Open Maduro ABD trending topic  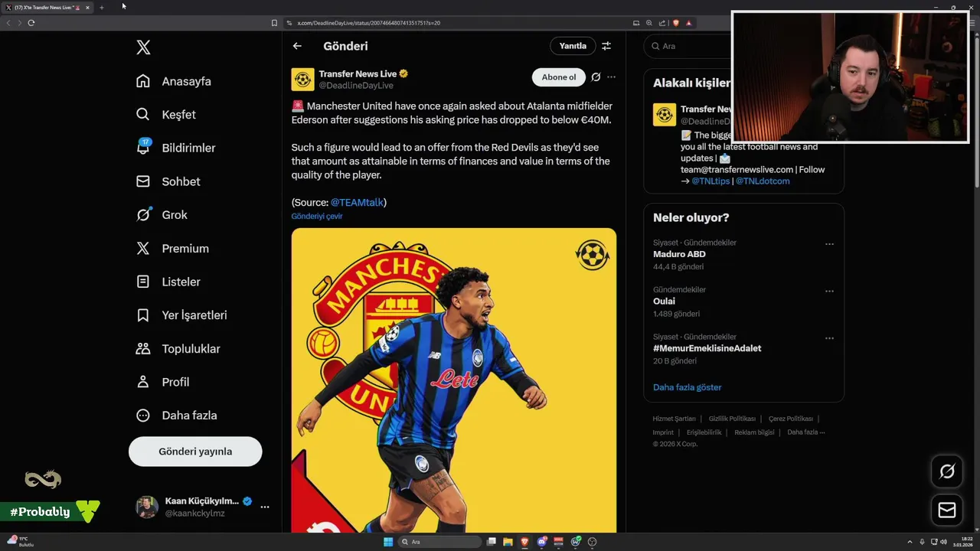coord(679,254)
